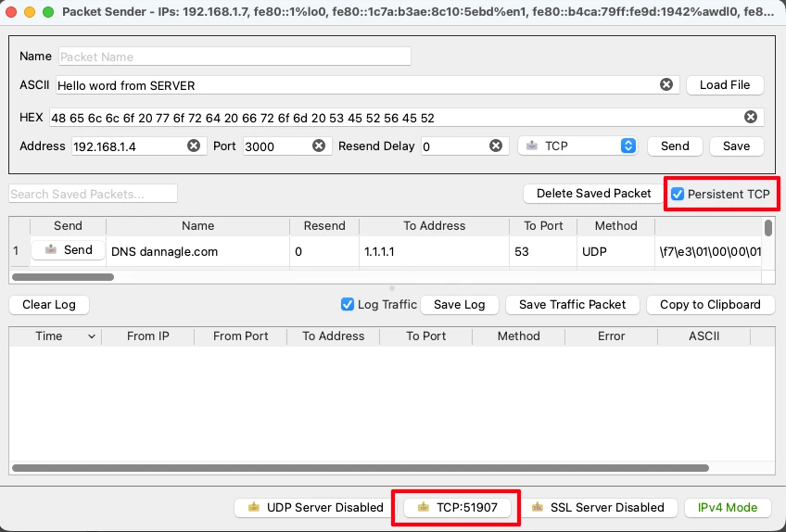Sort the log by the Time column

point(55,336)
